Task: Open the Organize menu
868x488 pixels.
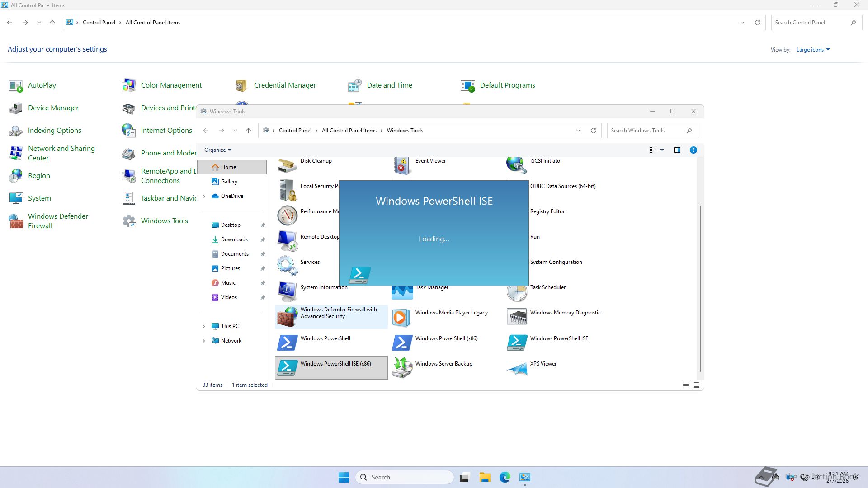Action: click(x=217, y=150)
